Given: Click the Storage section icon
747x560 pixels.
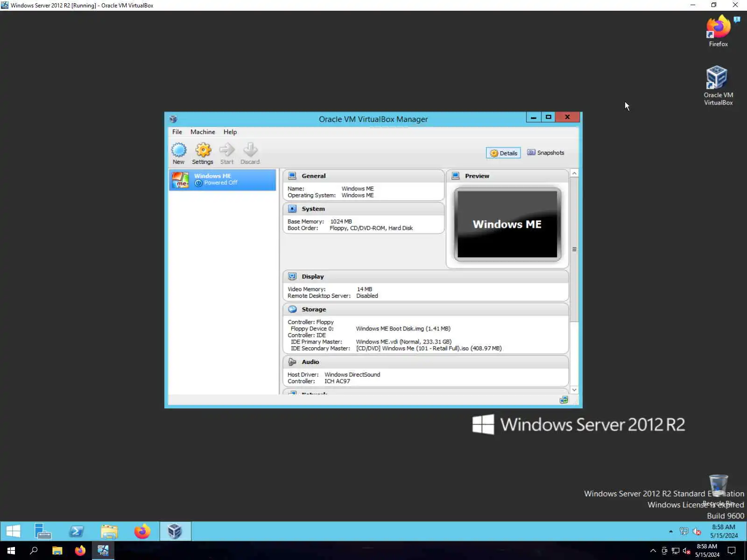Looking at the screenshot, I should click(x=292, y=309).
